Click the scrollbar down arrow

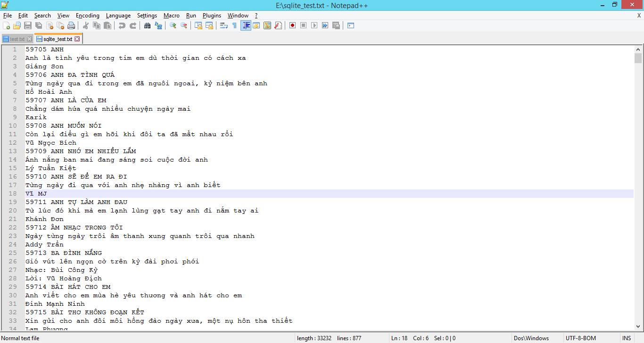[x=638, y=326]
